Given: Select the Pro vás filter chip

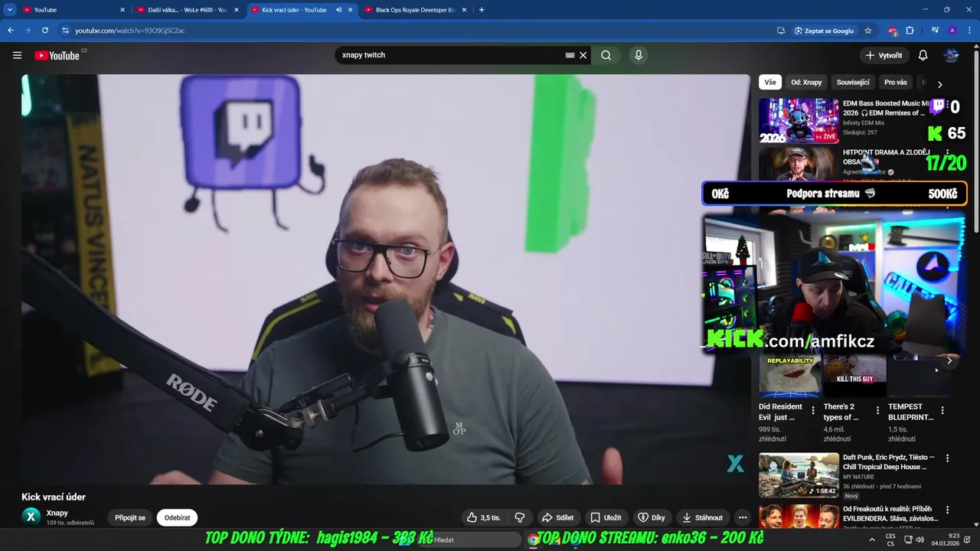Looking at the screenshot, I should (x=895, y=83).
